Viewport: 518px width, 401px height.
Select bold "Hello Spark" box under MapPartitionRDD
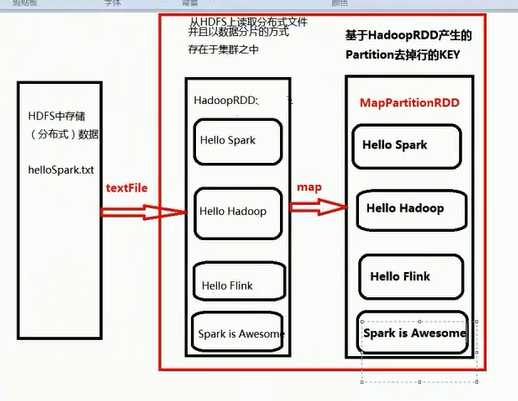[x=407, y=146]
